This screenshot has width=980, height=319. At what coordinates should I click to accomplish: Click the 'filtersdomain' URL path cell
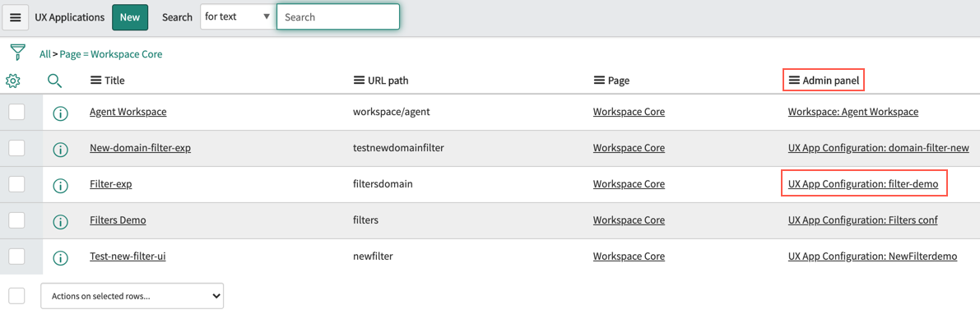[383, 184]
